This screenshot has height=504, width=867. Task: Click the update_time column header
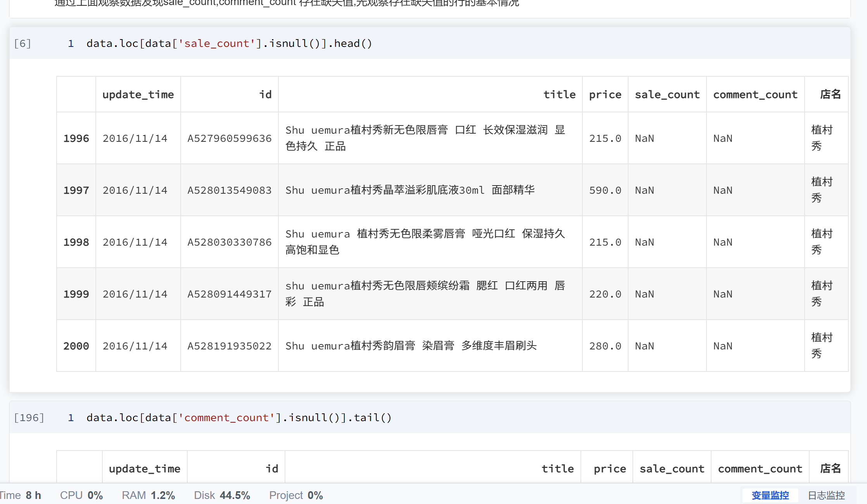pos(138,95)
